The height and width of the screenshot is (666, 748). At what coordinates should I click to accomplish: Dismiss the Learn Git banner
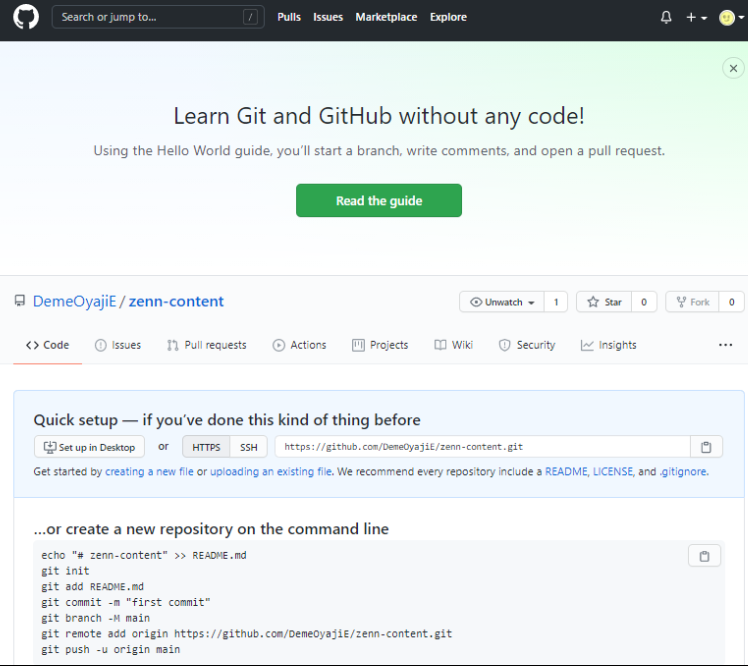tap(733, 68)
